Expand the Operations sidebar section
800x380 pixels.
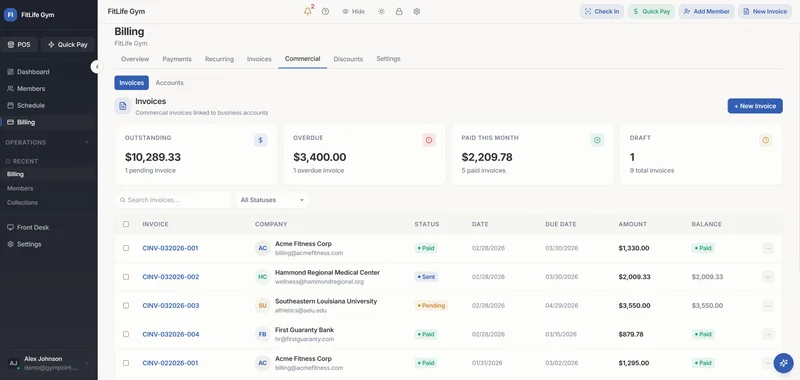tap(48, 142)
